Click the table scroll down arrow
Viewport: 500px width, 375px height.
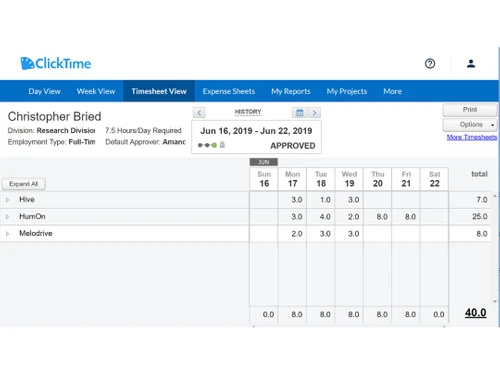(495, 301)
